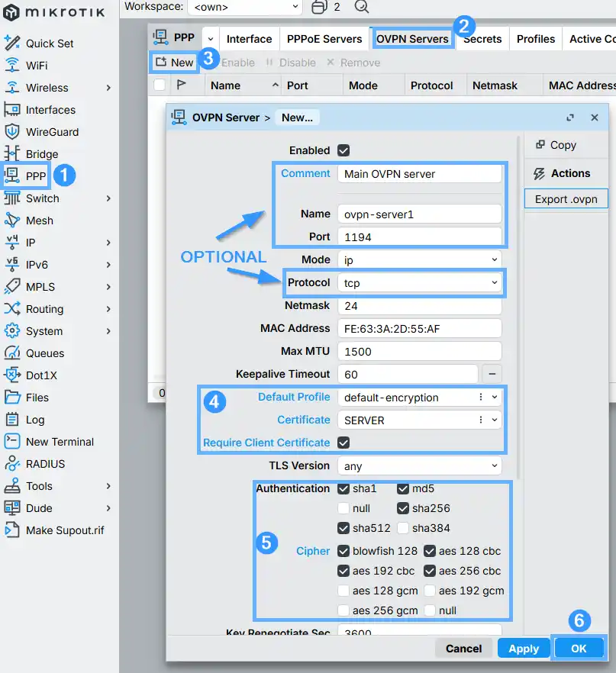The width and height of the screenshot is (616, 673).
Task: Toggle the Enabled checkbox
Action: coord(343,150)
